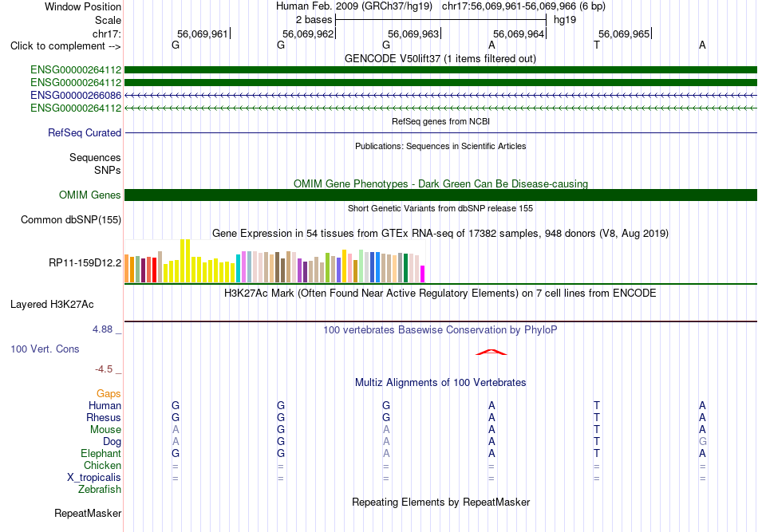Click the GENCODE V50lift37 track title
This screenshot has height=532, width=758.
pyautogui.click(x=440, y=58)
